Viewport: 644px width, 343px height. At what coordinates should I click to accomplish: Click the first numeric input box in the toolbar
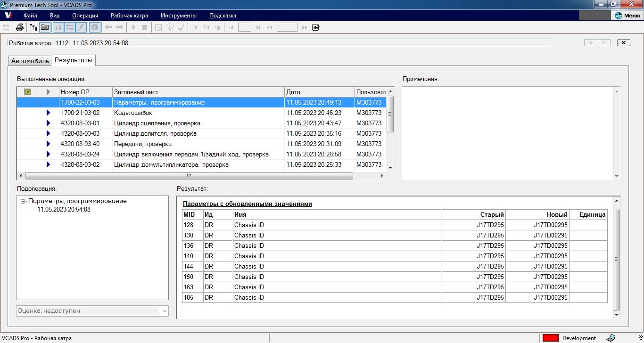pyautogui.click(x=245, y=27)
